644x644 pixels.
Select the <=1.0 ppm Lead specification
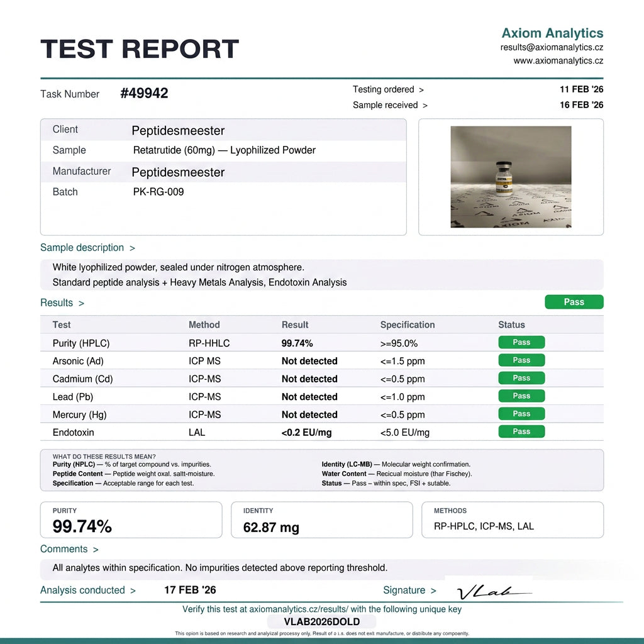(x=402, y=397)
